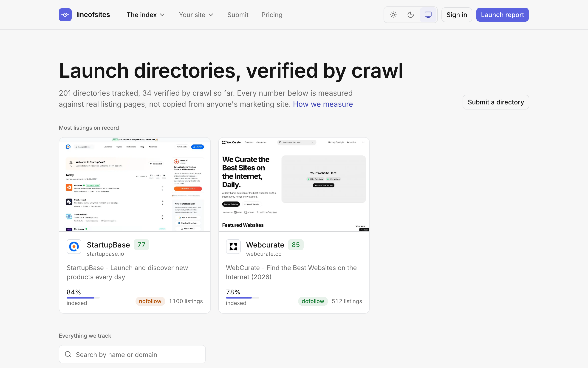Click the webcurate.co domain text
The height and width of the screenshot is (368, 588).
coord(264,254)
